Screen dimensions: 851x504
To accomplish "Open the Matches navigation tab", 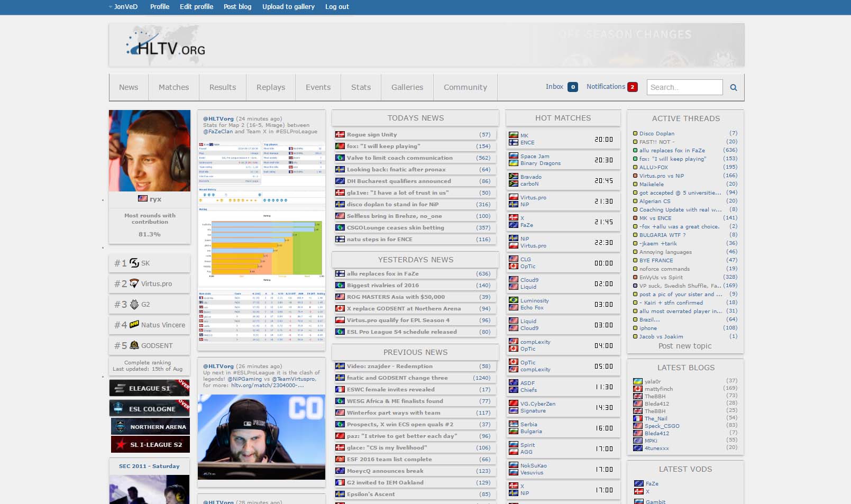I will (x=173, y=87).
